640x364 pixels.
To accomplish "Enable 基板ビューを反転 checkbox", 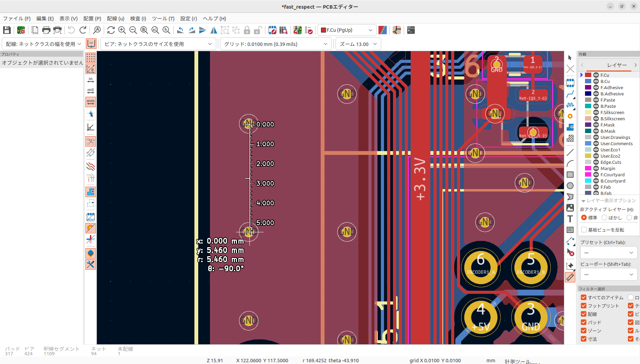I will click(x=584, y=230).
